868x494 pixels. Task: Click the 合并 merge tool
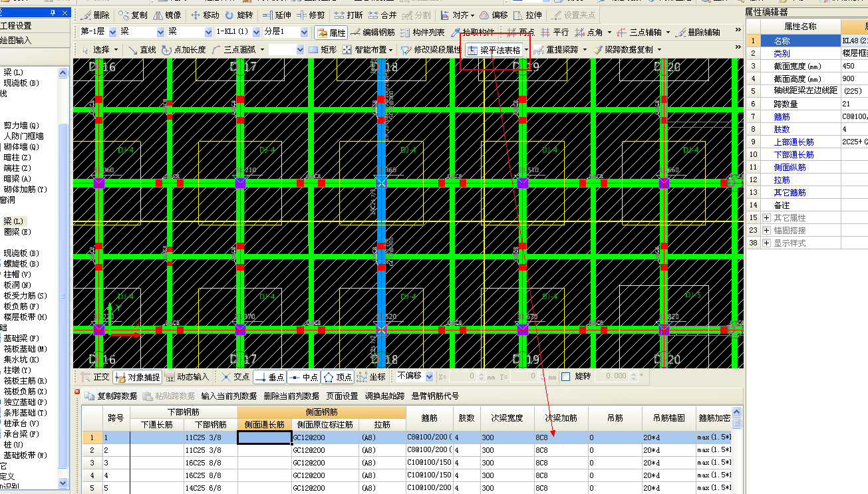click(x=382, y=15)
